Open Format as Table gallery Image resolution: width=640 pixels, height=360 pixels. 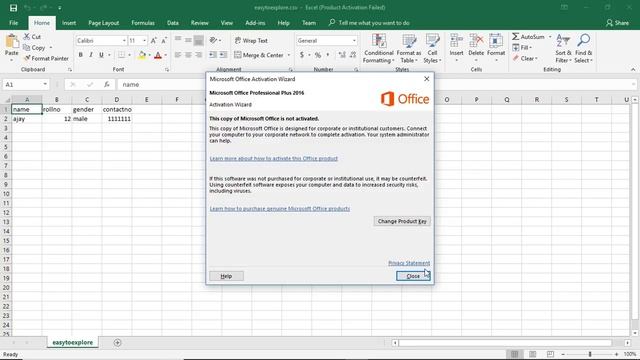pyautogui.click(x=409, y=49)
